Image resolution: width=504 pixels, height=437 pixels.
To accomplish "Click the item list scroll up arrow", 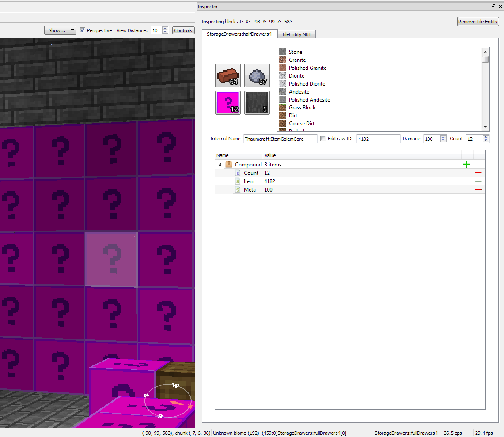I will click(x=485, y=51).
